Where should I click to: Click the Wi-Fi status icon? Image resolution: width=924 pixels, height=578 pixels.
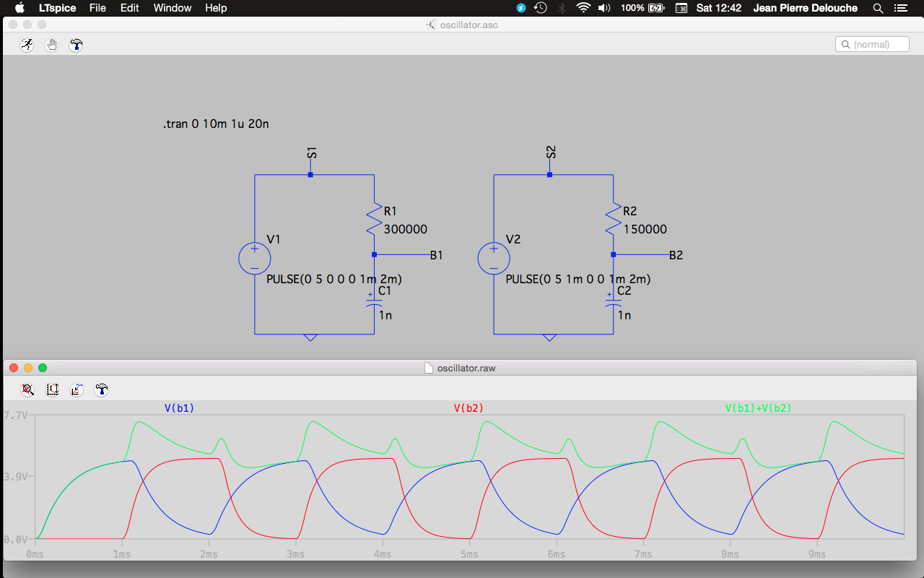(583, 8)
